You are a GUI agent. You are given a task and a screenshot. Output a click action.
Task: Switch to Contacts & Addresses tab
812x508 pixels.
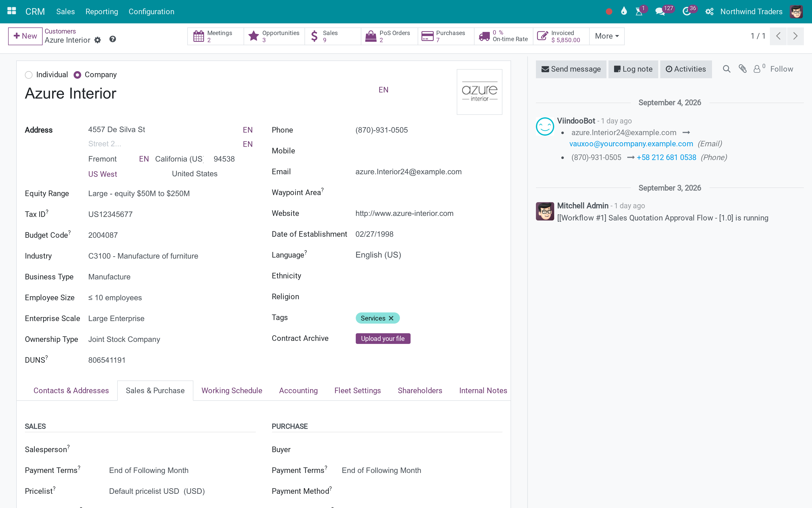[x=71, y=390]
